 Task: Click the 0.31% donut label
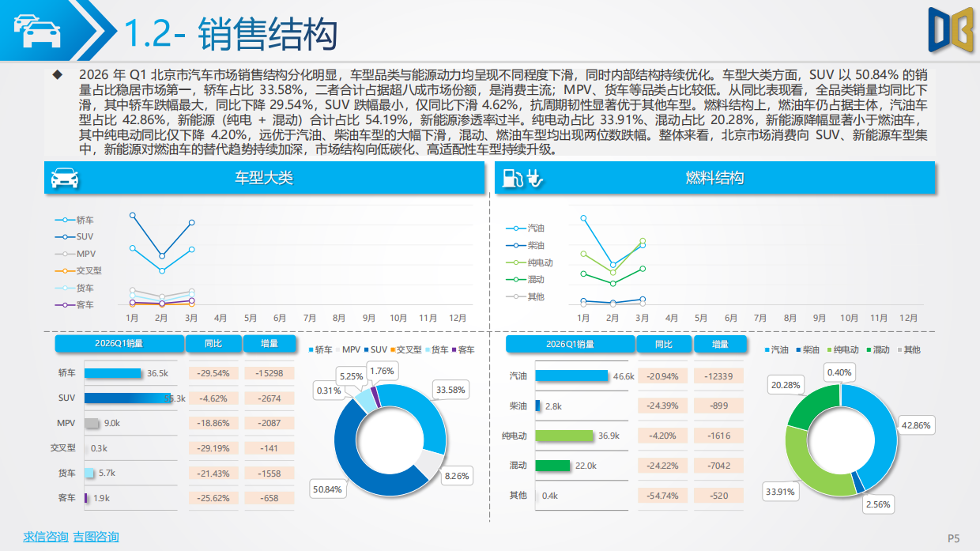329,391
